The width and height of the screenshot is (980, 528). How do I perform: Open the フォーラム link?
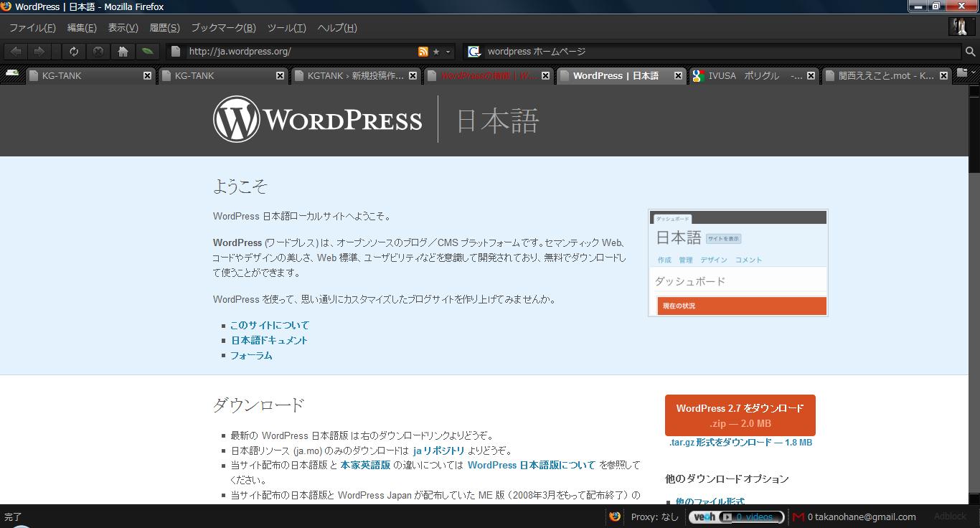[251, 355]
